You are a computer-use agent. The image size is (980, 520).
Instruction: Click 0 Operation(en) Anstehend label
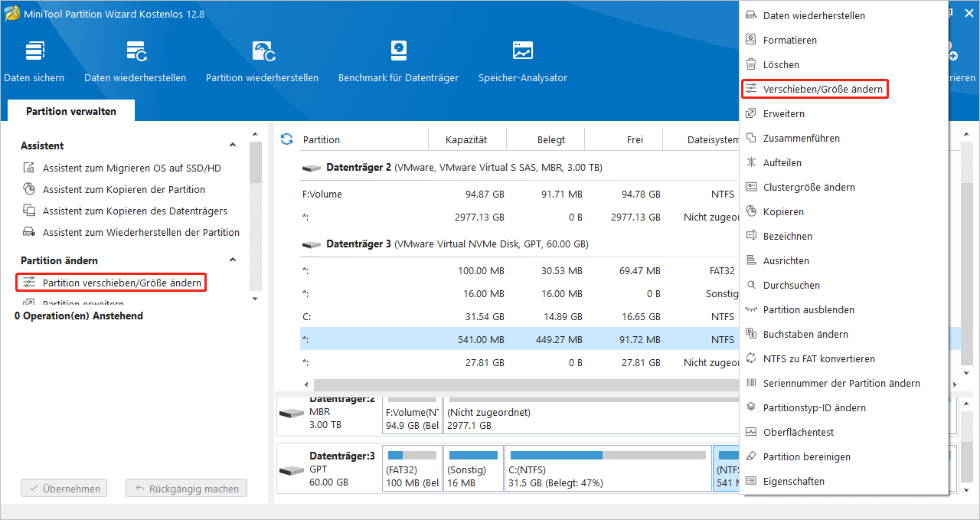click(x=79, y=316)
